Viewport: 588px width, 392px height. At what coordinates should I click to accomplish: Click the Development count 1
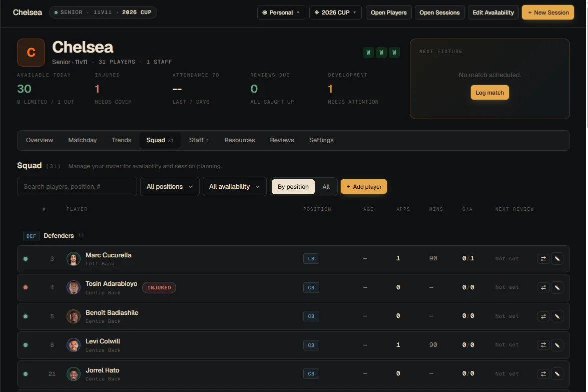pyautogui.click(x=330, y=89)
